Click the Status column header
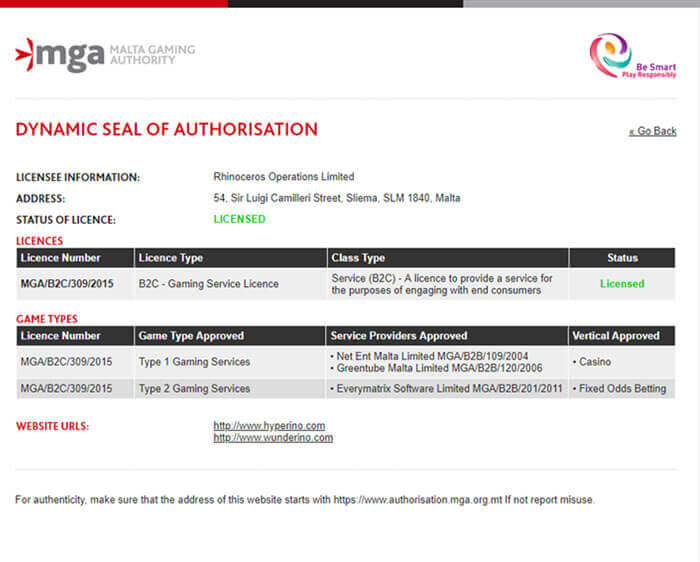 click(x=622, y=258)
